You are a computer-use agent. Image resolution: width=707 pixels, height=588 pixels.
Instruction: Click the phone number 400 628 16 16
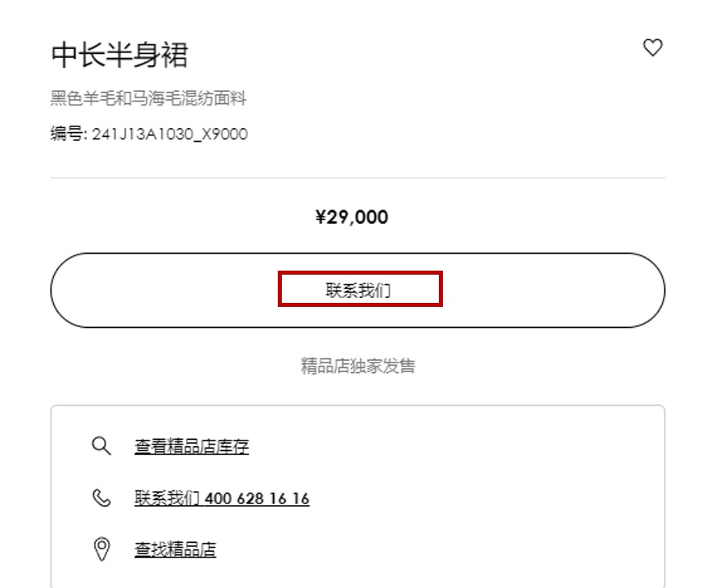(257, 499)
